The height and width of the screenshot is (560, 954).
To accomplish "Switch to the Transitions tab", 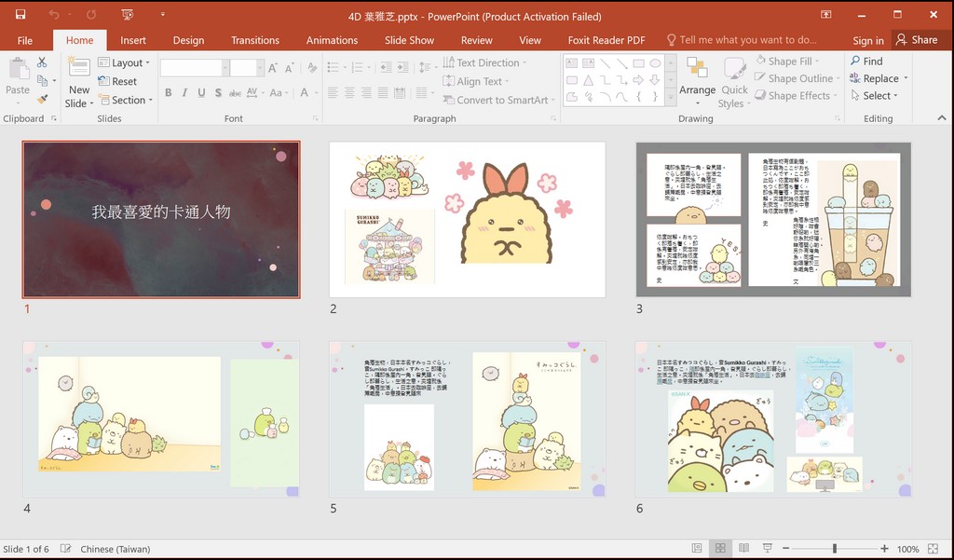I will pos(255,40).
